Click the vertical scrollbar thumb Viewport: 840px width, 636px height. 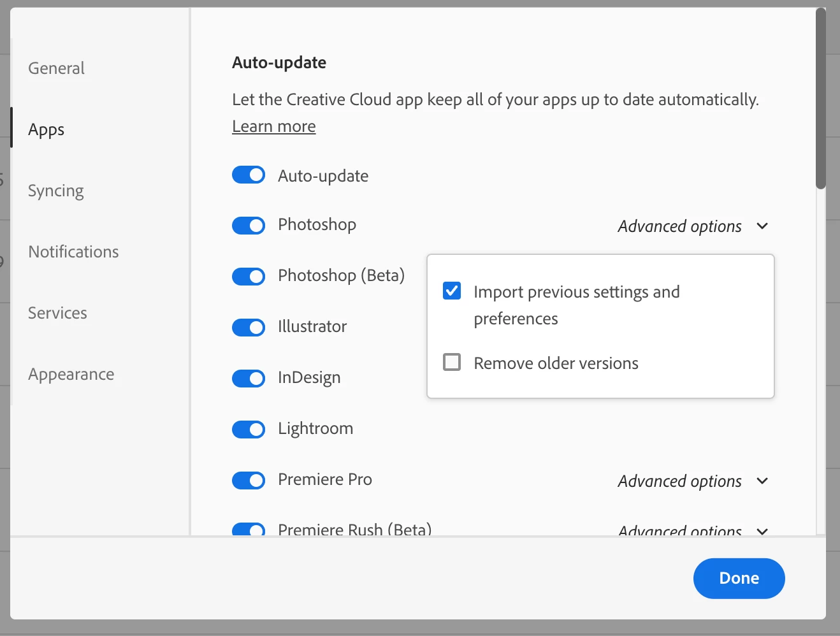821,99
